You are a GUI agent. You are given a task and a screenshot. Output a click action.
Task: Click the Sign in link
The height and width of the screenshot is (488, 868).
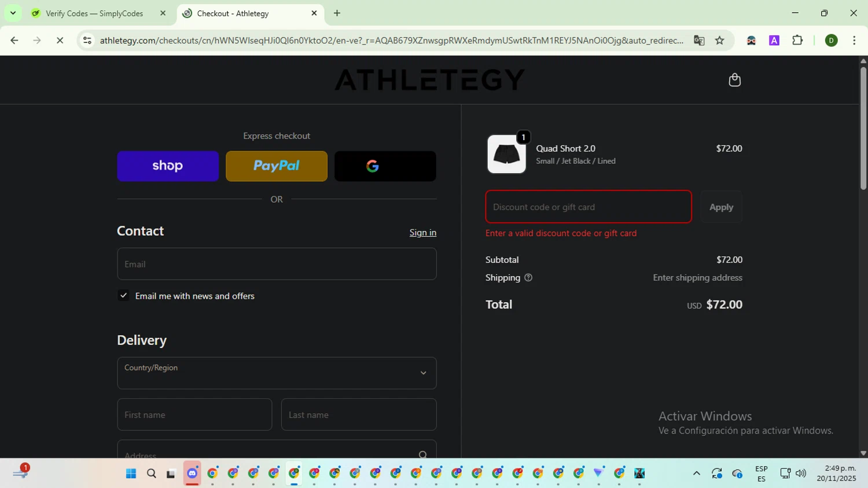(423, 233)
